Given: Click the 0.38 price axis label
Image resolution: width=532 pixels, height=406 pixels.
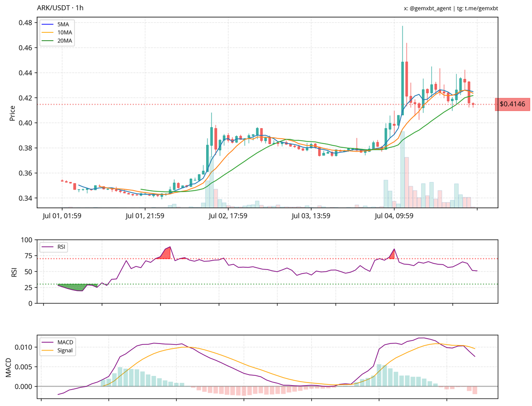Looking at the screenshot, I should (x=26, y=148).
